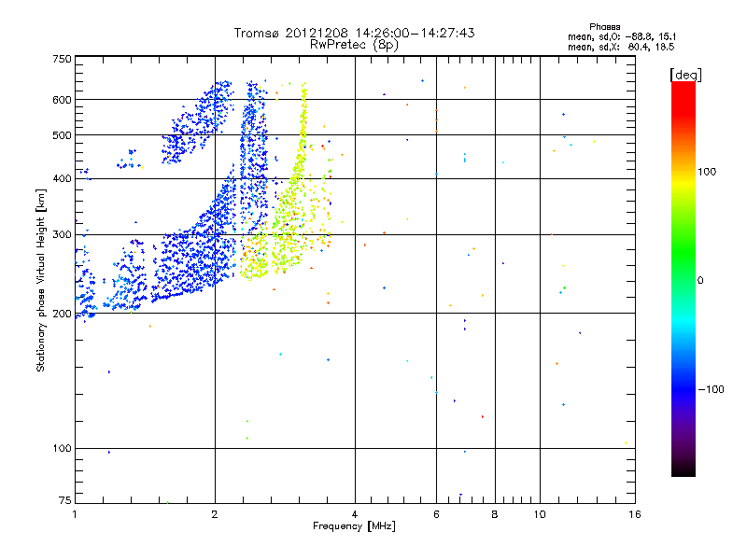Click the '[deg]' colorbar unit label
This screenshot has width=747, height=560.
(x=685, y=75)
